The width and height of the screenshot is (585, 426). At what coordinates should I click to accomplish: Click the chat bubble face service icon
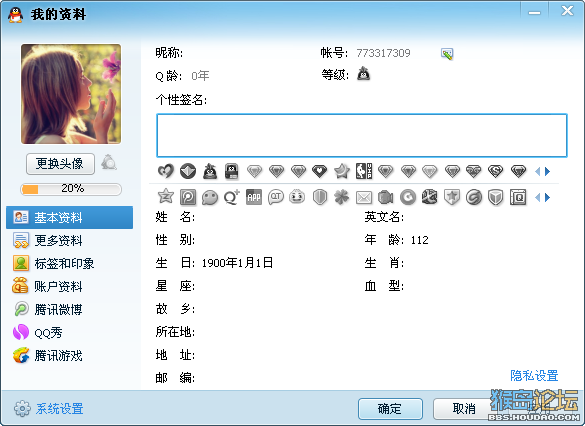(210, 197)
